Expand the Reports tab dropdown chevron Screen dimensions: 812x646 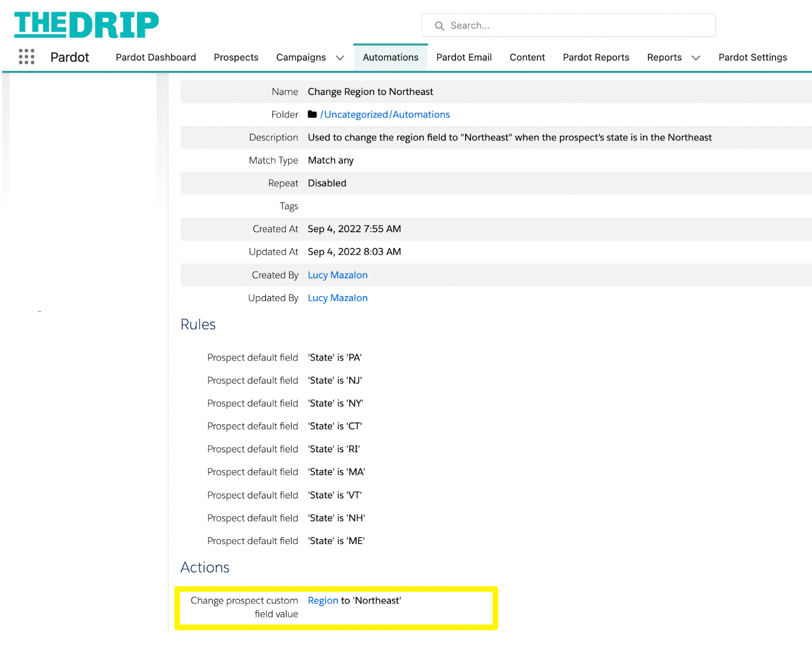[x=696, y=57]
